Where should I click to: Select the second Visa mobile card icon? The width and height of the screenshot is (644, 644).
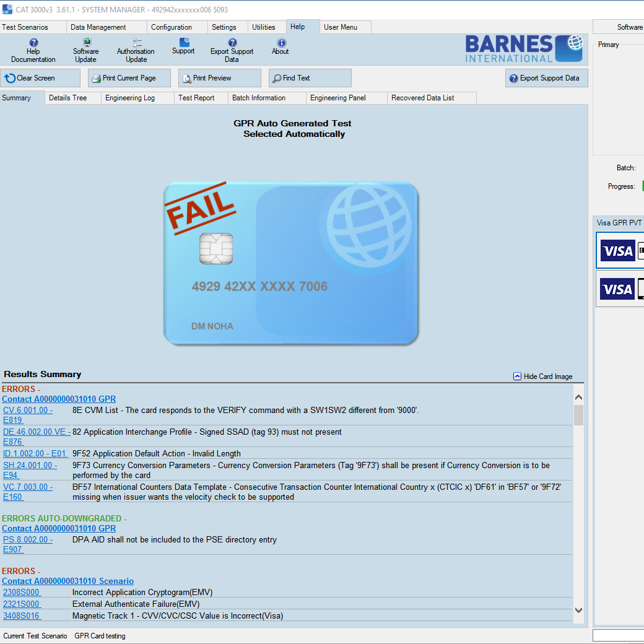[619, 289]
